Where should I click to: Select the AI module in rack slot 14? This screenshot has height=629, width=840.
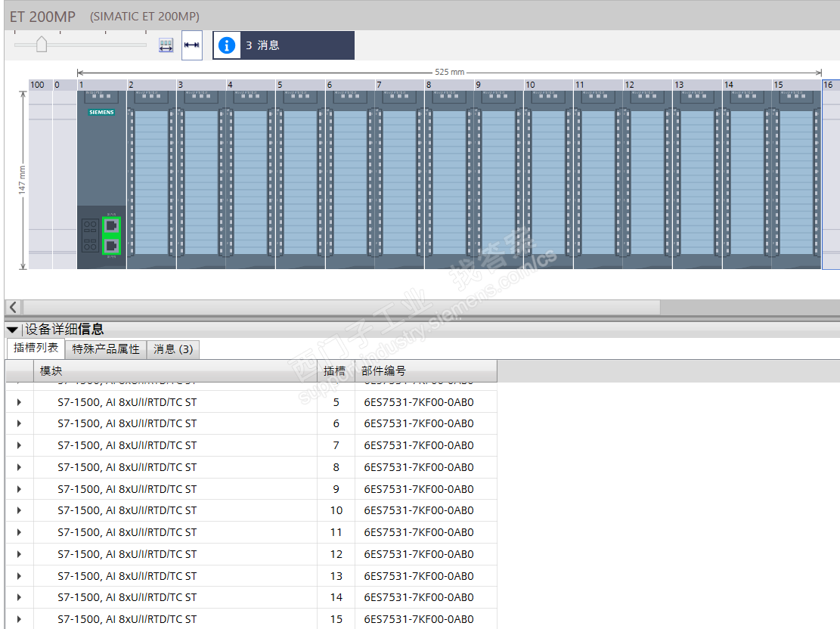pos(747,179)
